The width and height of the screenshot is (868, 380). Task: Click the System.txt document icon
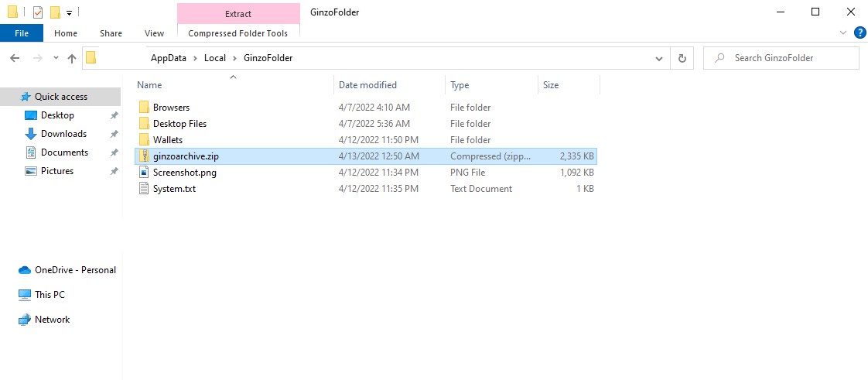click(144, 189)
